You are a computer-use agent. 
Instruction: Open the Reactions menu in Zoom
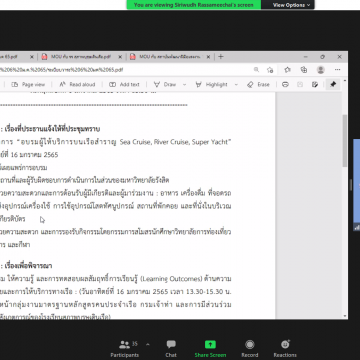tap(285, 349)
